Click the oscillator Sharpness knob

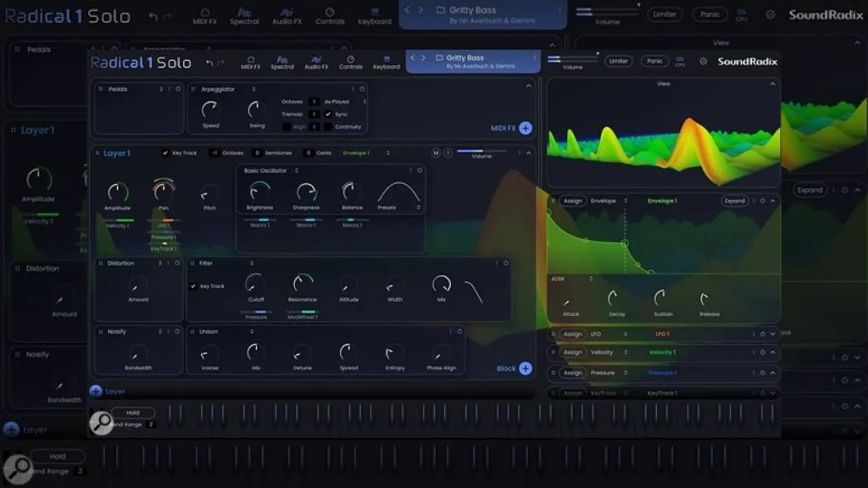[305, 192]
